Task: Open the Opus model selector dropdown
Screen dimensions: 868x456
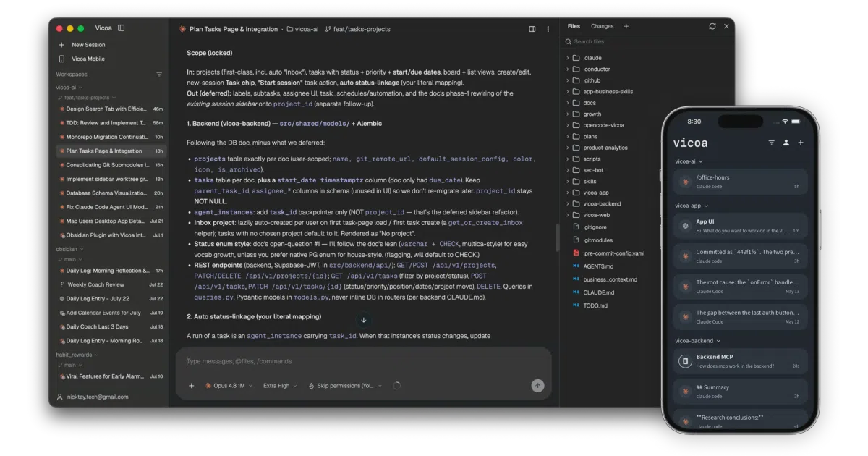Action: tap(229, 386)
